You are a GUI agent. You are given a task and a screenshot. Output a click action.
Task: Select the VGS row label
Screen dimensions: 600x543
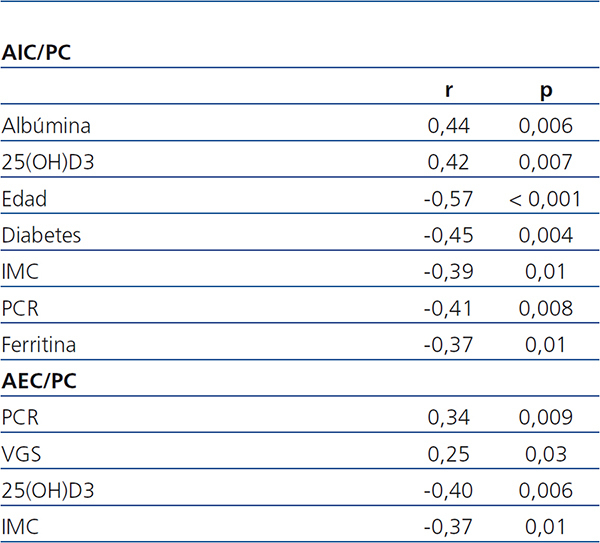[20, 453]
